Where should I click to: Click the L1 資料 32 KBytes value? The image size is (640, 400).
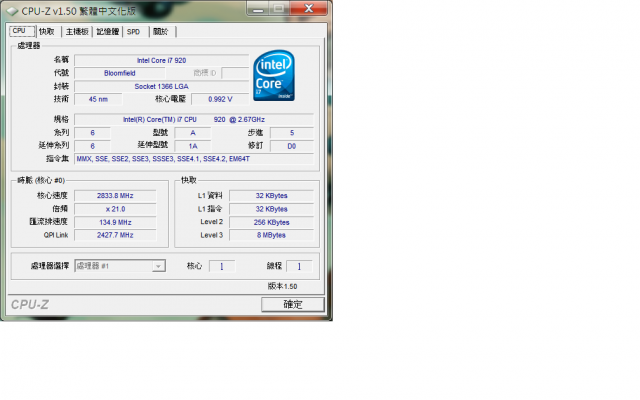[271, 196]
